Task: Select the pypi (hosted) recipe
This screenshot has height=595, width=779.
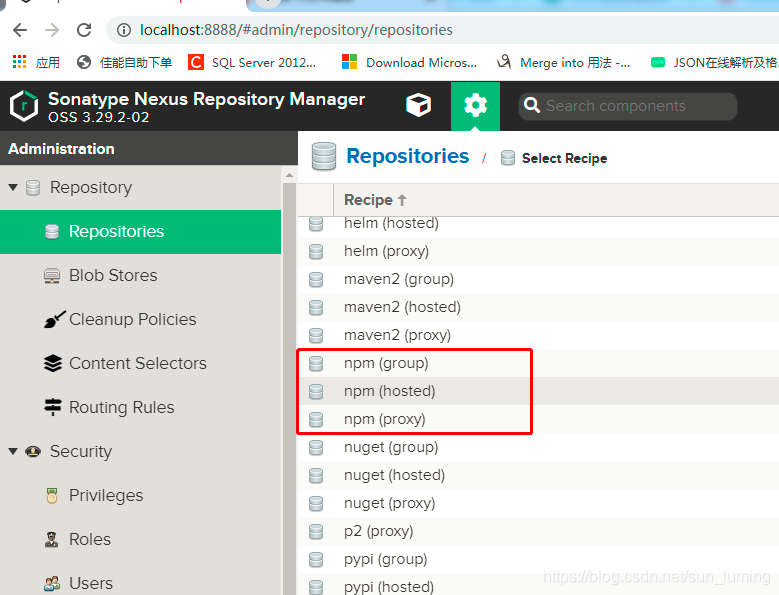Action: point(538,586)
